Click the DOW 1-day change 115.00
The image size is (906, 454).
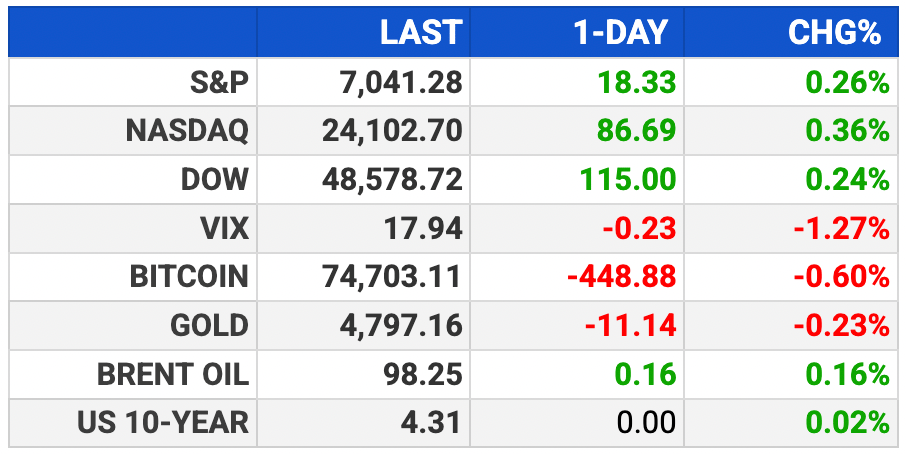coord(630,180)
